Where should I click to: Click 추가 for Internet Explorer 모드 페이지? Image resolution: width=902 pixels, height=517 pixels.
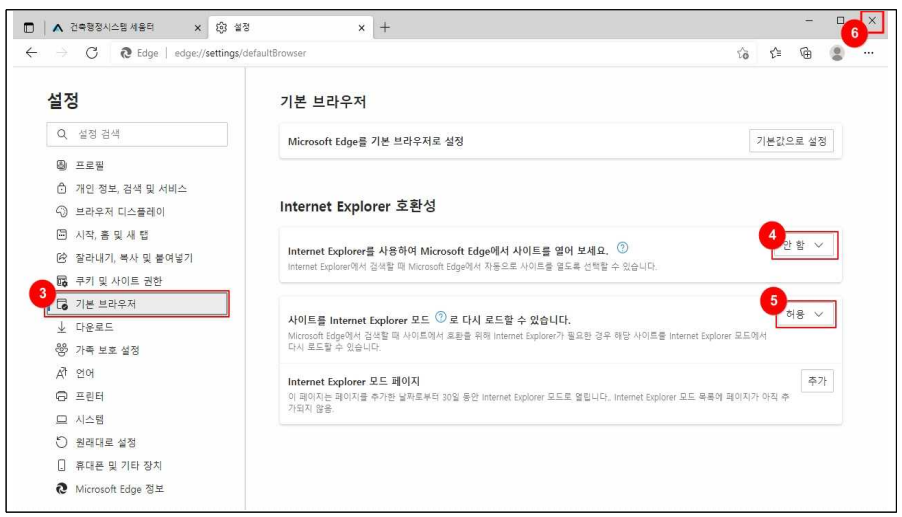click(x=817, y=381)
